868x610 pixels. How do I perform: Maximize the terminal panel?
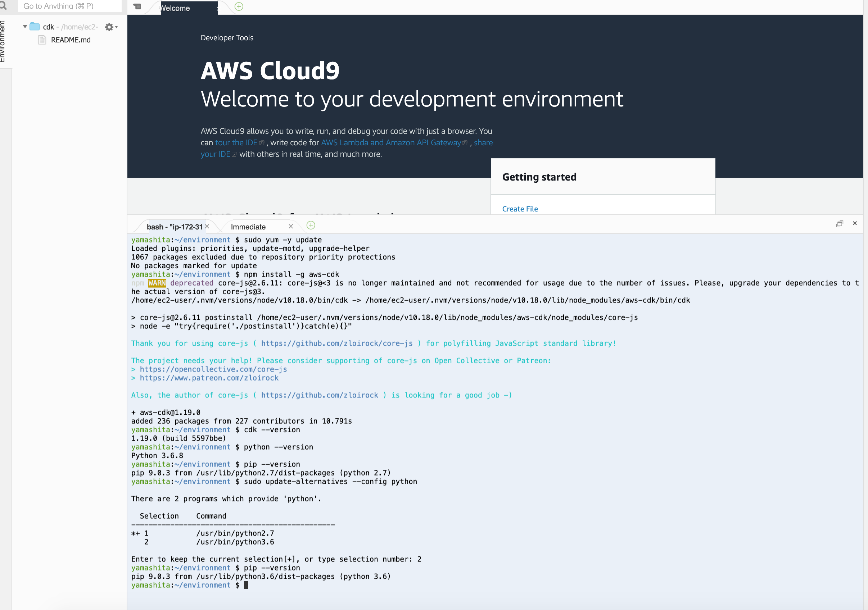(839, 224)
